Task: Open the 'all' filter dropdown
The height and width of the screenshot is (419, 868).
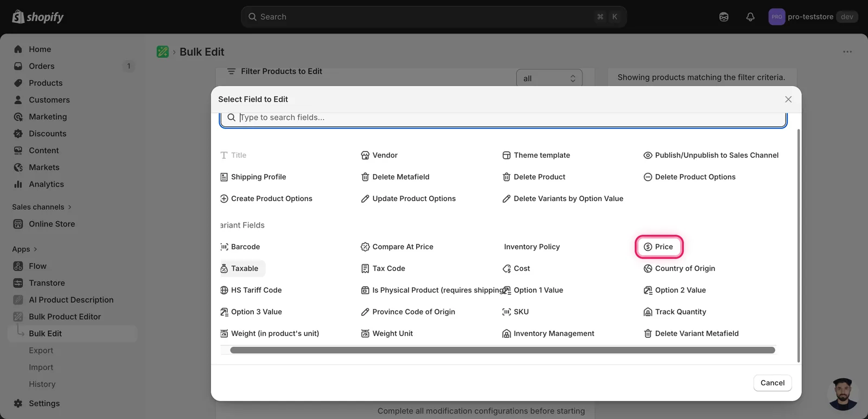Action: [549, 79]
